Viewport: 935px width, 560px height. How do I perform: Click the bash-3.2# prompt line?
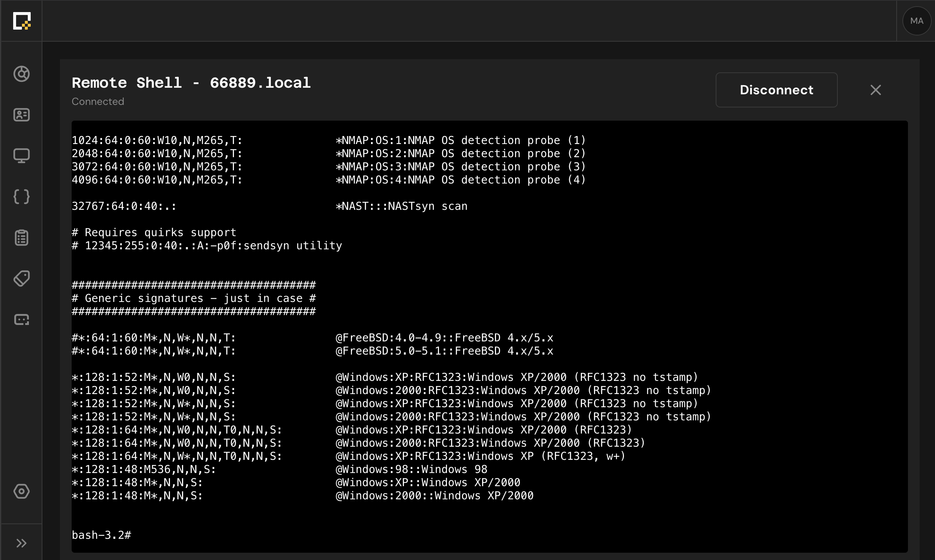click(102, 535)
